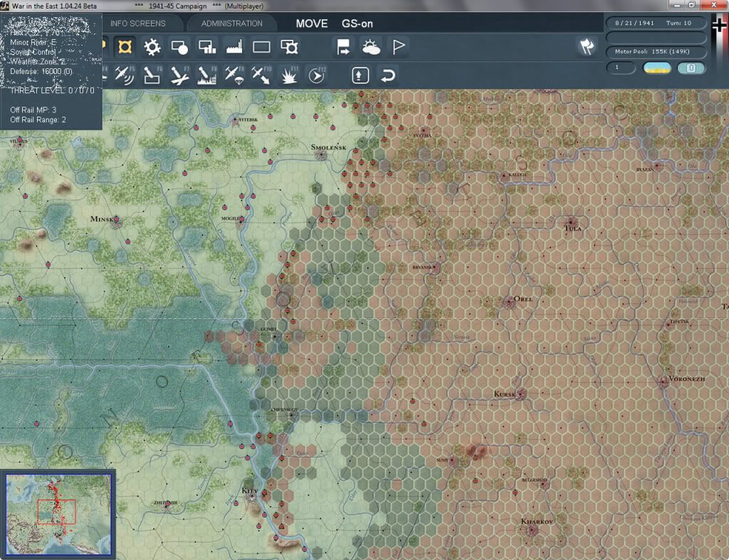Select the Vitebsk city hex
This screenshot has width=729, height=560.
[235, 120]
